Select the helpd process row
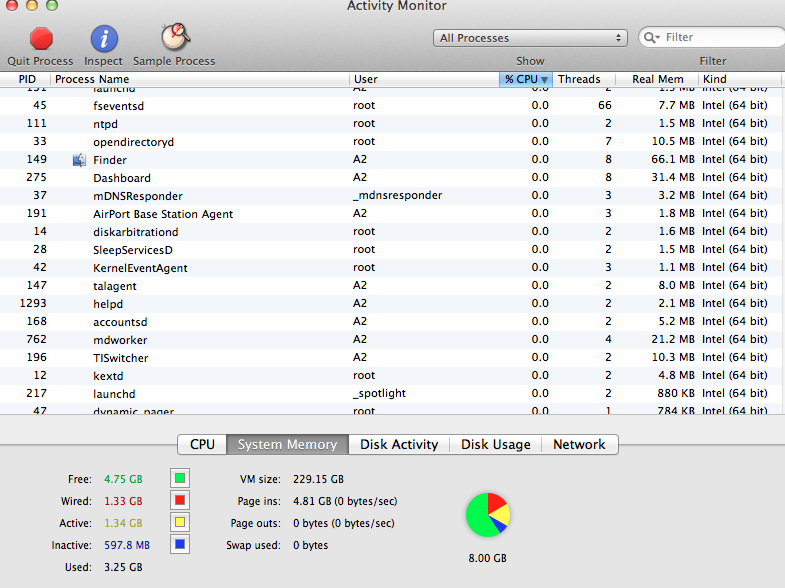This screenshot has width=785, height=588. click(x=392, y=304)
